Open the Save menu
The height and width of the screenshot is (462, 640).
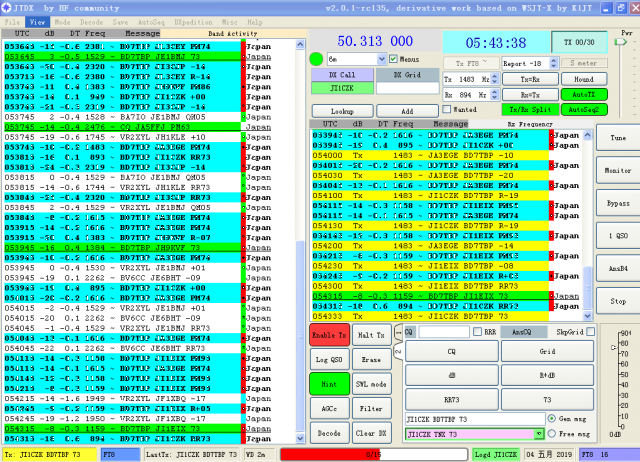(x=120, y=22)
